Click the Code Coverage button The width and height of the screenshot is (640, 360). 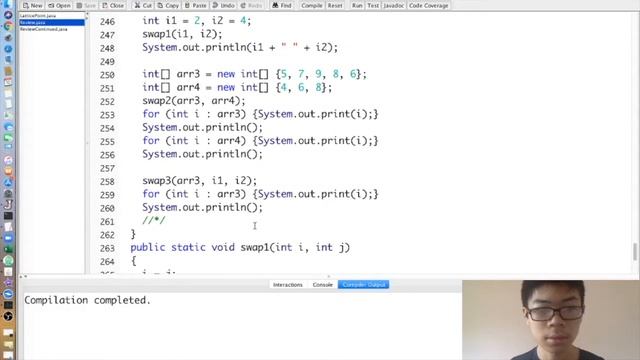pyautogui.click(x=429, y=5)
